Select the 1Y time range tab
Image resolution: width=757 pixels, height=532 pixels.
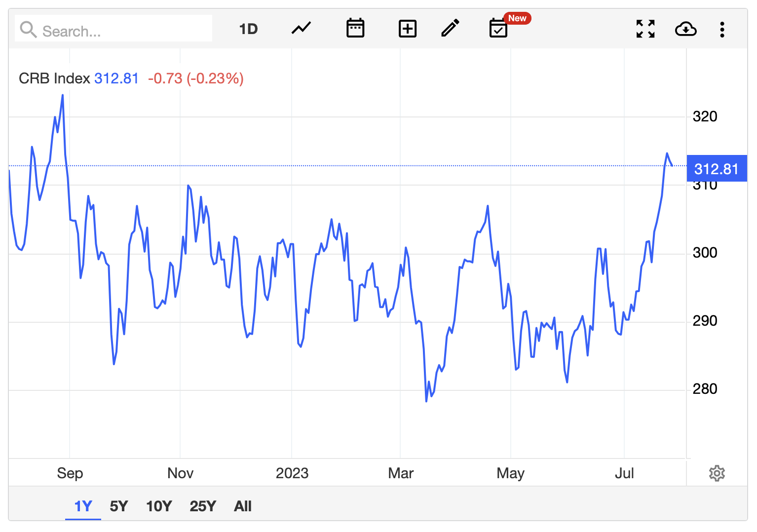[x=83, y=506]
